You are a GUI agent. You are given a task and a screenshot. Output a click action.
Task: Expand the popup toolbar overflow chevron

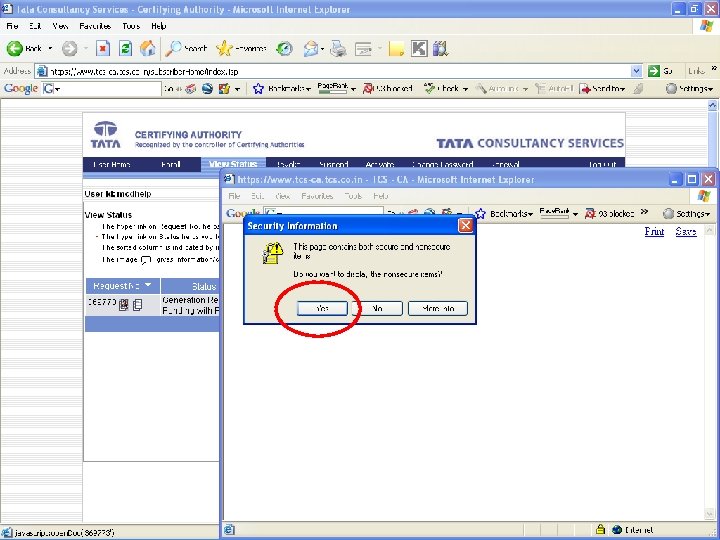(645, 212)
